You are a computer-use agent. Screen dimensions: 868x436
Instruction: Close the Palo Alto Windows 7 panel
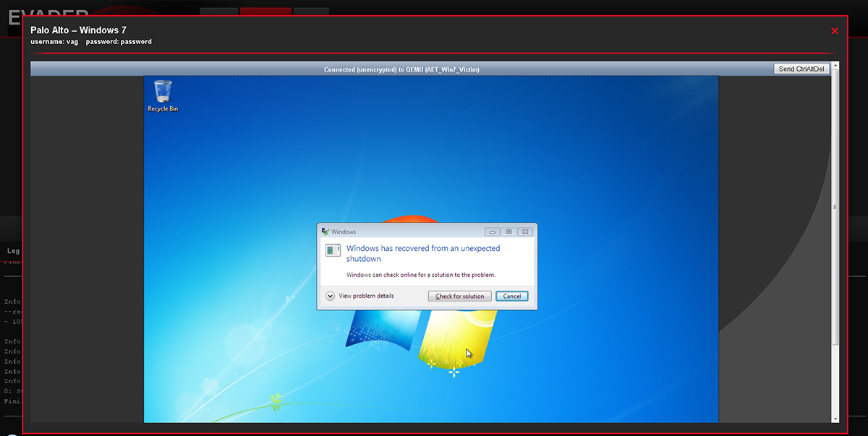pyautogui.click(x=835, y=30)
